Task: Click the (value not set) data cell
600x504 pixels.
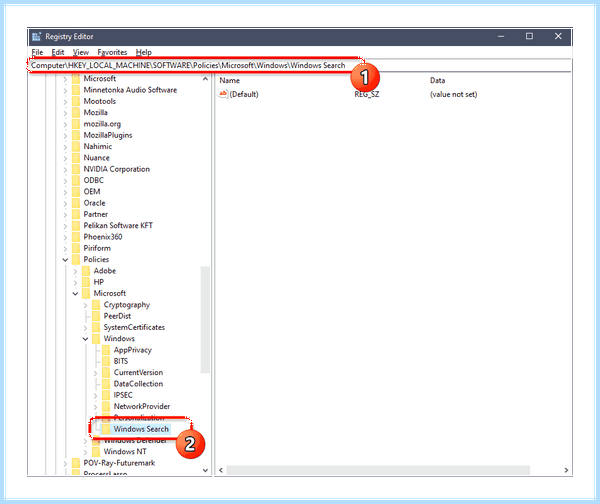Action: [x=453, y=94]
